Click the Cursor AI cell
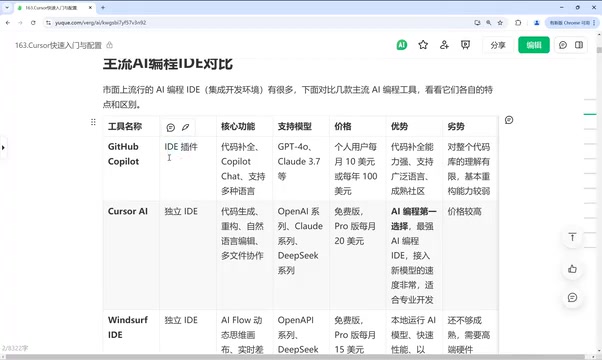This screenshot has height=360, width=602. pyautogui.click(x=131, y=255)
